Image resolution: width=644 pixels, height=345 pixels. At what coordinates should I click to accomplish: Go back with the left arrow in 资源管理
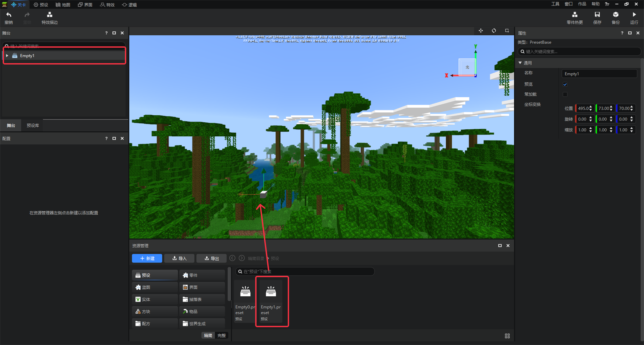[x=232, y=258]
